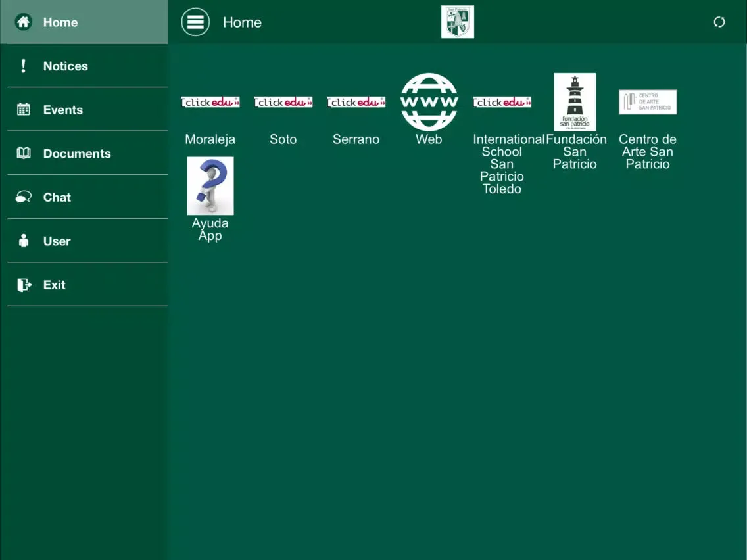Select Home in the sidebar
Image resolution: width=747 pixels, height=560 pixels.
click(x=84, y=22)
